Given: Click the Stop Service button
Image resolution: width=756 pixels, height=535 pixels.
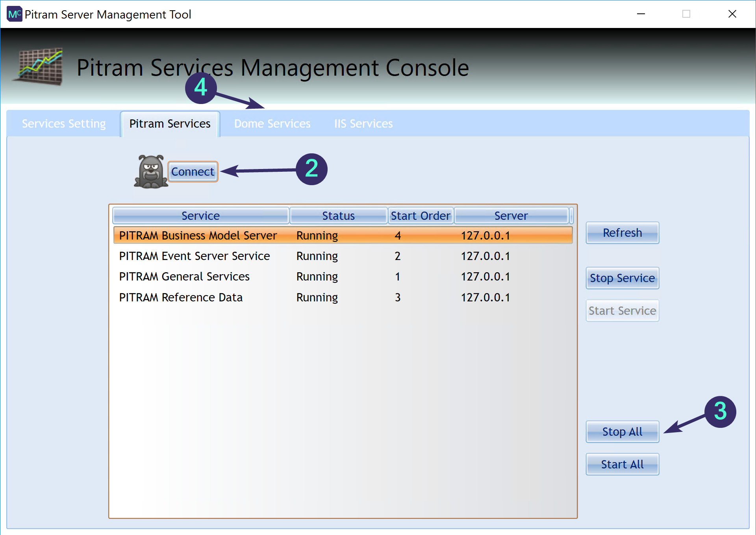Looking at the screenshot, I should tap(622, 278).
